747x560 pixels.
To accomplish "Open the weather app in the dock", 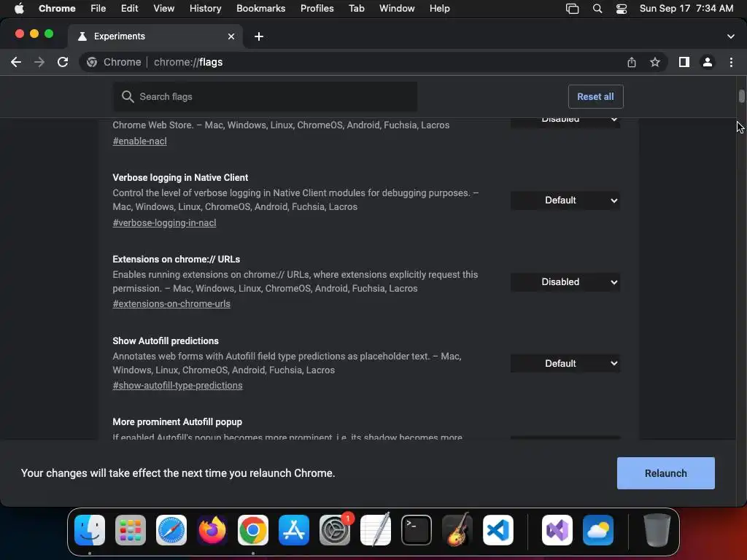I will tap(598, 530).
